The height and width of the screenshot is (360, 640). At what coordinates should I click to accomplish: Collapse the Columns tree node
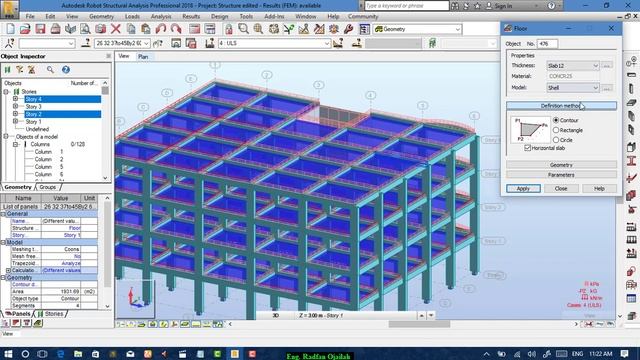coord(15,144)
